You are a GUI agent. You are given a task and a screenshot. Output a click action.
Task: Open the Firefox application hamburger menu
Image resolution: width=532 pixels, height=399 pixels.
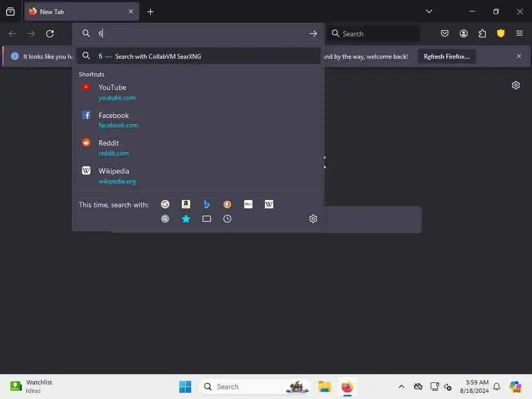pyautogui.click(x=519, y=33)
